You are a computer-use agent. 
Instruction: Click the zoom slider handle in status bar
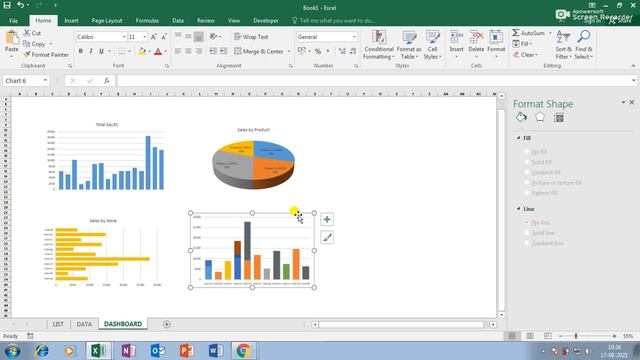pos(576,336)
